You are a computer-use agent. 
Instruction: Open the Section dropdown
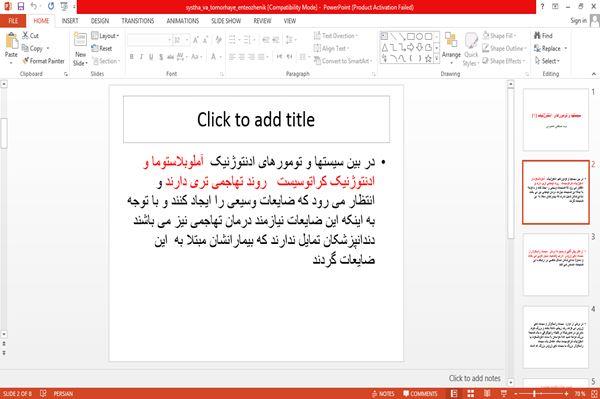(x=106, y=61)
